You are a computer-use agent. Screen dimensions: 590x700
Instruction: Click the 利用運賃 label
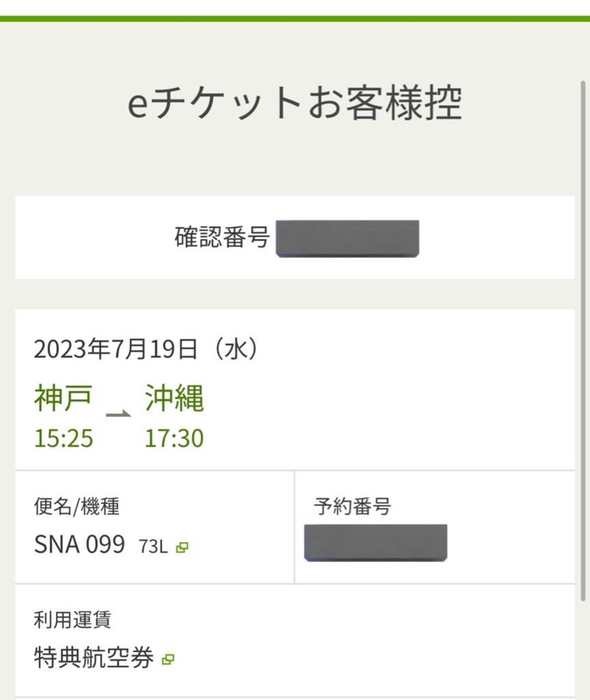point(73,619)
